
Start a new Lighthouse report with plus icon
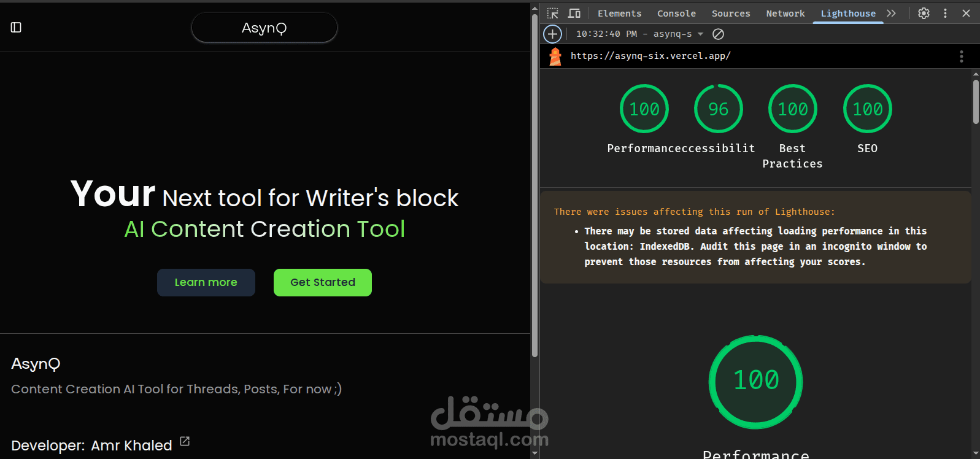[552, 34]
